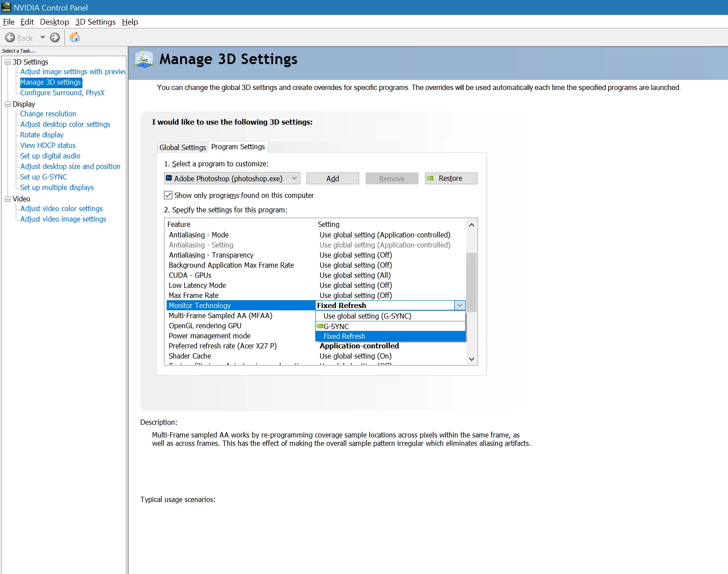This screenshot has width=728, height=574.
Task: Click the Remove button
Action: pos(392,178)
